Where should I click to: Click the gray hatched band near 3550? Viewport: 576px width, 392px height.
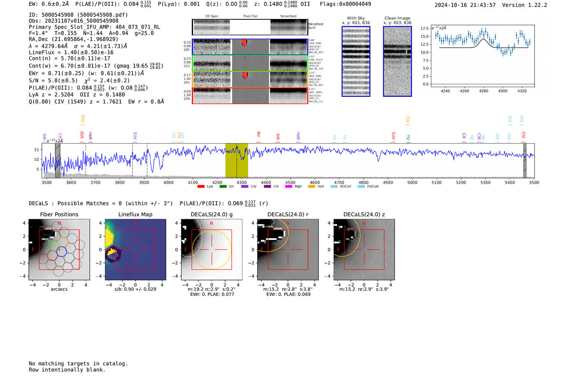(x=58, y=160)
